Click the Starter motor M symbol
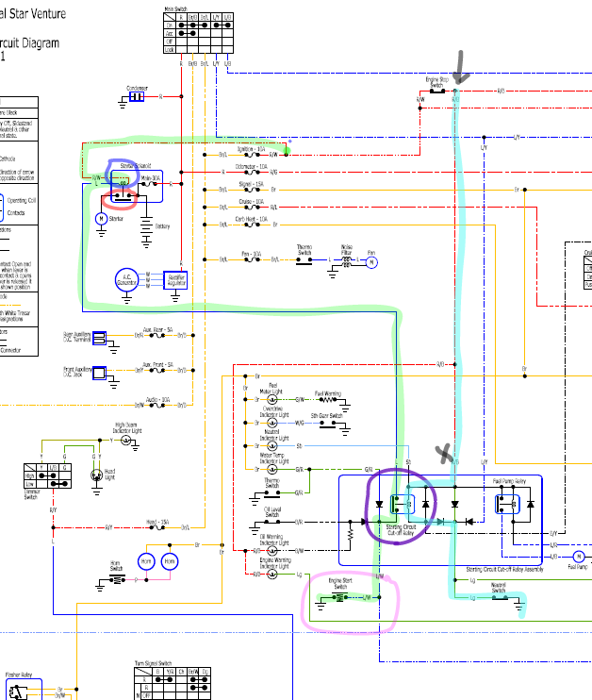The height and width of the screenshot is (700, 592). 101,219
